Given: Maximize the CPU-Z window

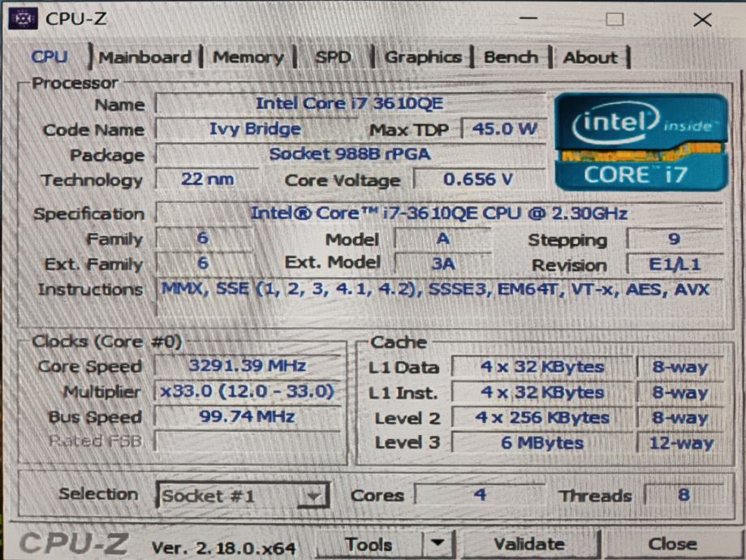Looking at the screenshot, I should click(614, 19).
